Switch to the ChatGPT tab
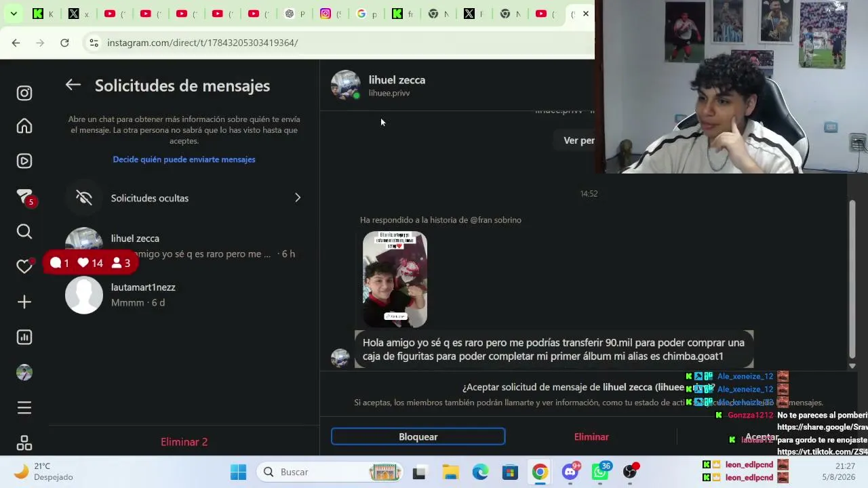Viewport: 868px width, 488px height. click(x=294, y=14)
